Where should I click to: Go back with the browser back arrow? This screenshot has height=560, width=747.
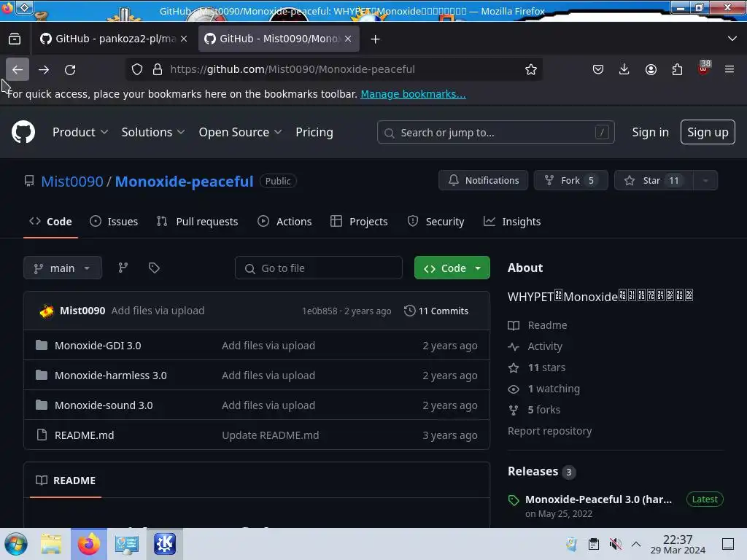(x=18, y=69)
